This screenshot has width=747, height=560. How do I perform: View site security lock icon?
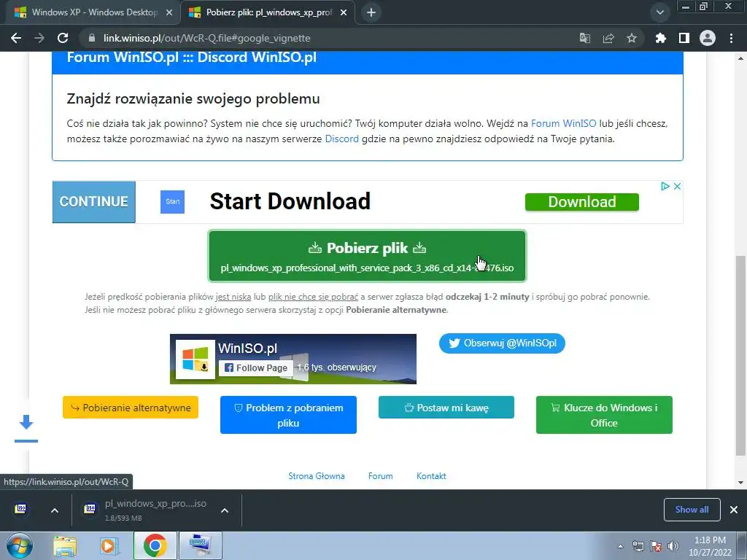coord(92,38)
